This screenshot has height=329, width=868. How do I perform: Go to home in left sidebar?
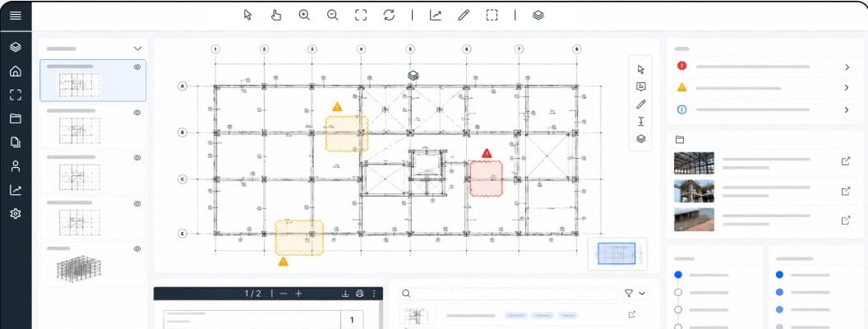pyautogui.click(x=16, y=71)
